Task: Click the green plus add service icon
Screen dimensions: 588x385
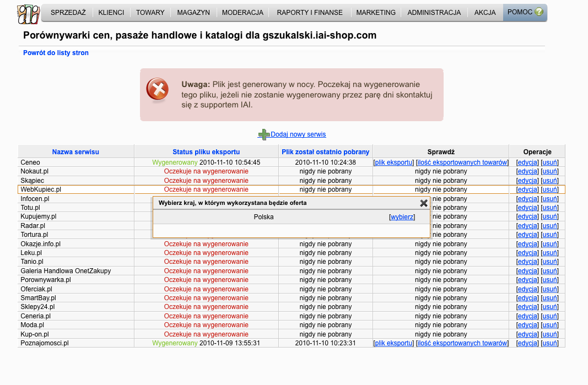Action: 263,134
